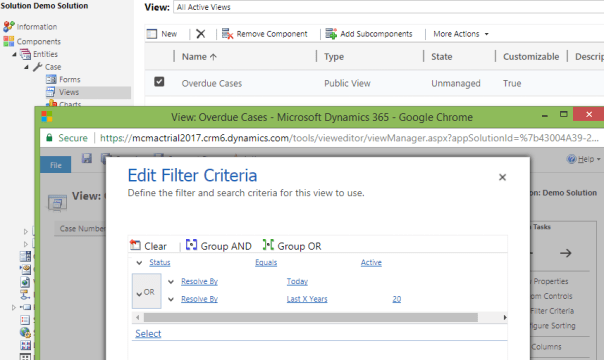Click the Save icon in the view editor
Image resolution: width=604 pixels, height=360 pixels.
click(87, 158)
